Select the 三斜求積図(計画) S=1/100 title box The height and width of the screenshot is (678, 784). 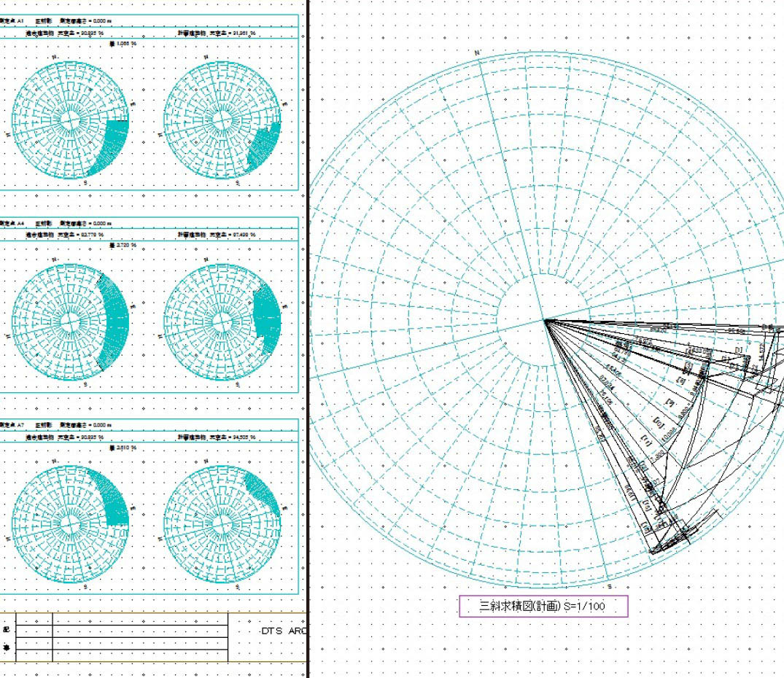(x=543, y=606)
